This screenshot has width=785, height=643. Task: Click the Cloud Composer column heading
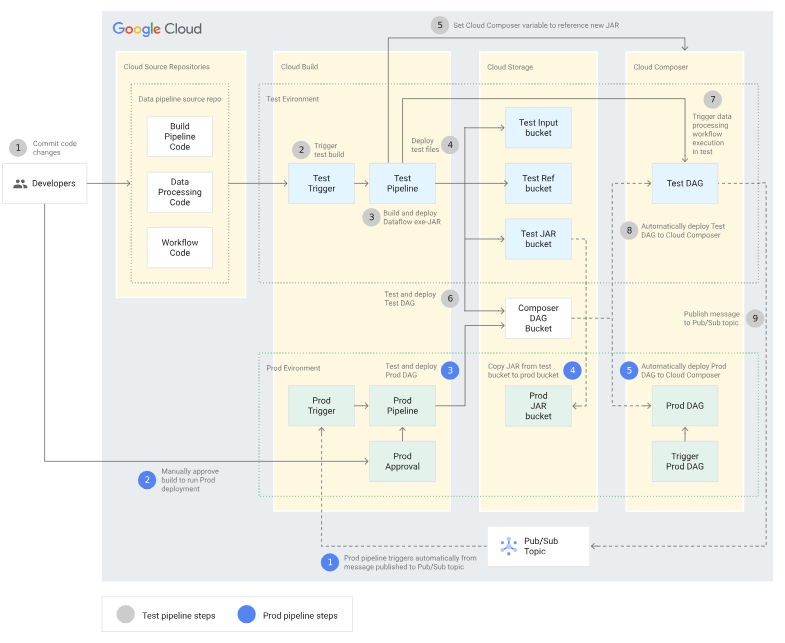pos(661,67)
